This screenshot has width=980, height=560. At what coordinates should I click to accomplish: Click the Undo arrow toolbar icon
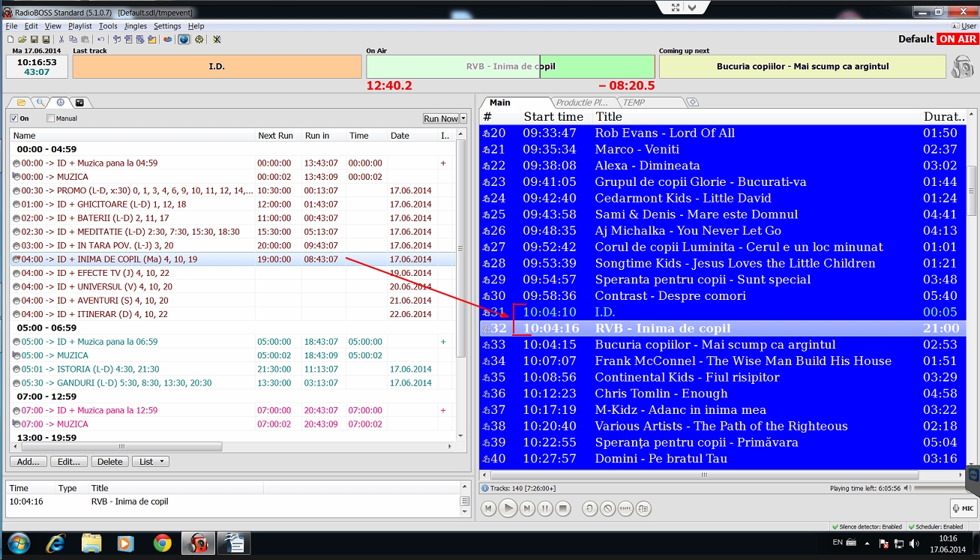click(100, 39)
